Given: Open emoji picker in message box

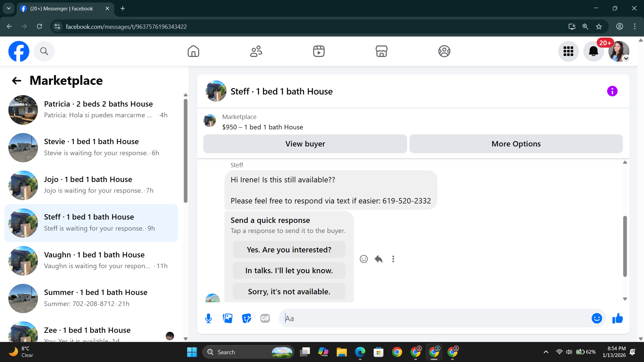Looking at the screenshot, I should coord(596,318).
